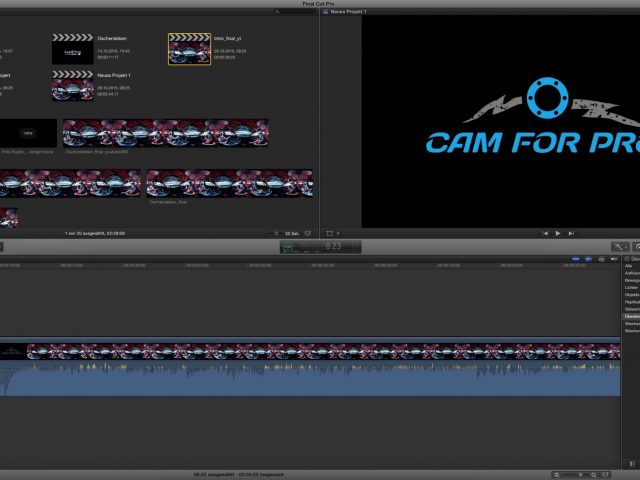Viewport: 640px width, 480px height.
Task: Toggle timeline snapping
Action: click(614, 259)
